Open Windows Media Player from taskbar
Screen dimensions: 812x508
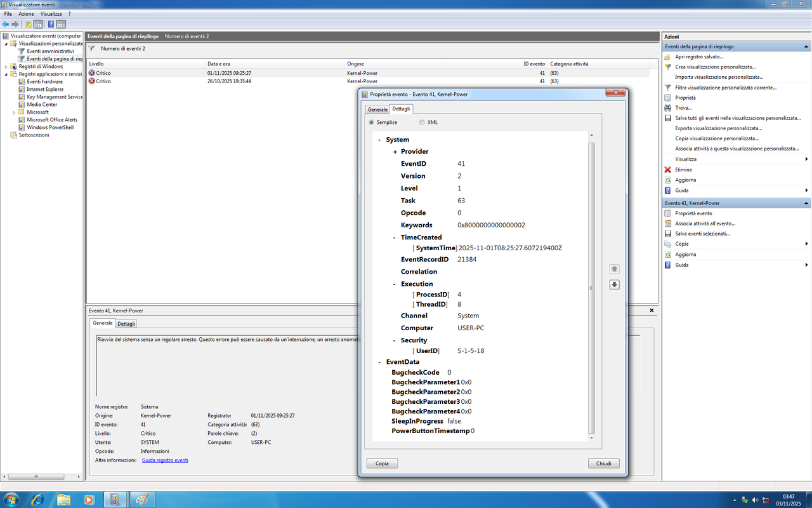[89, 499]
